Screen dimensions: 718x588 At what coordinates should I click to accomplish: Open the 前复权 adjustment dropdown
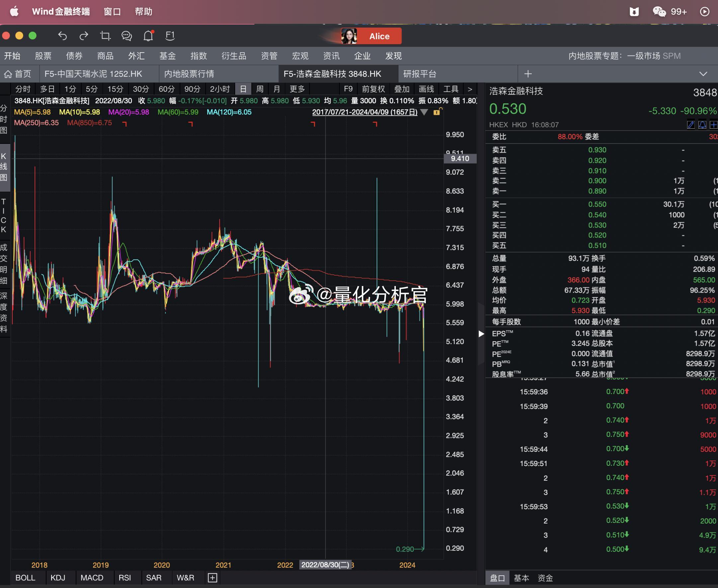[x=373, y=89]
